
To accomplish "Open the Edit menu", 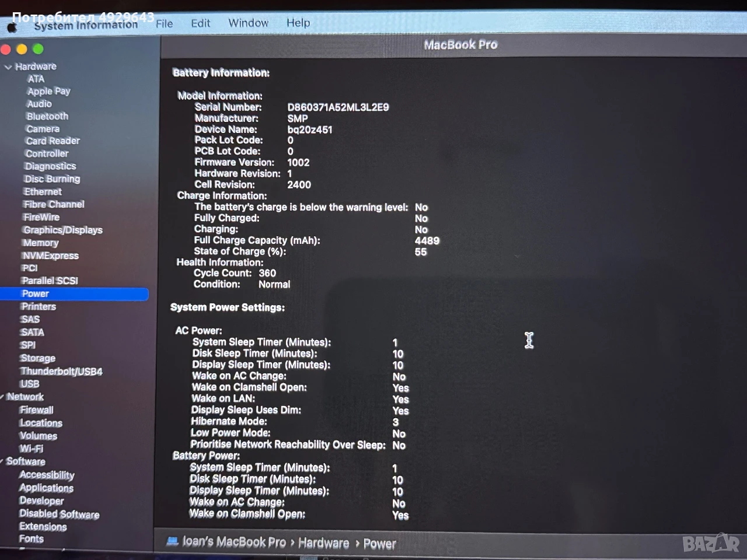I will tap(200, 23).
